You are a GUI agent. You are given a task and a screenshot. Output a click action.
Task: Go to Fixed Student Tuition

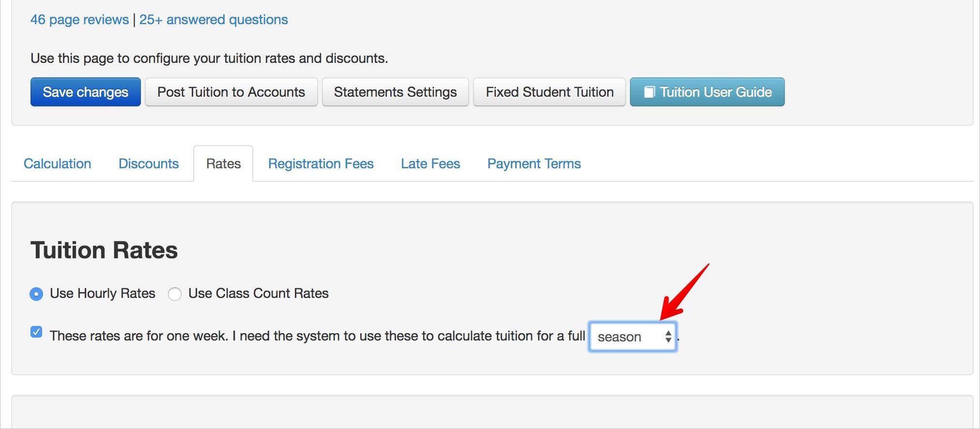click(549, 92)
